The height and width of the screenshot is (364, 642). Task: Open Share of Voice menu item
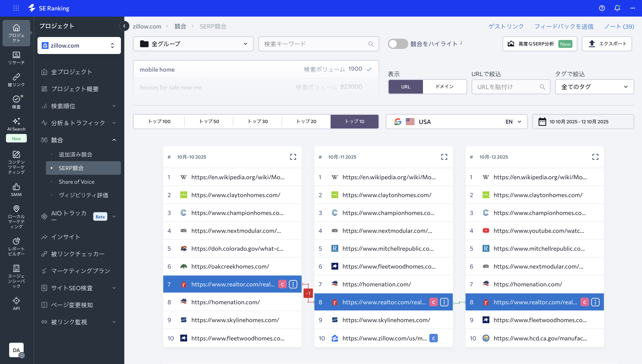click(76, 182)
